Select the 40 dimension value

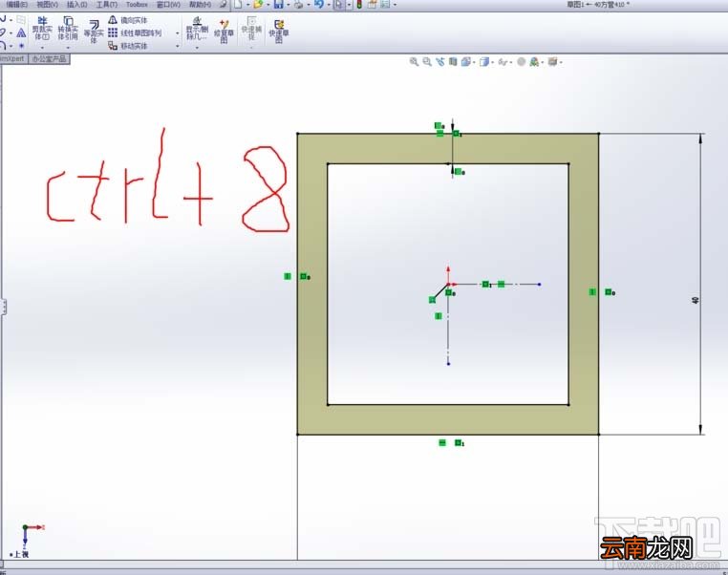[695, 301]
